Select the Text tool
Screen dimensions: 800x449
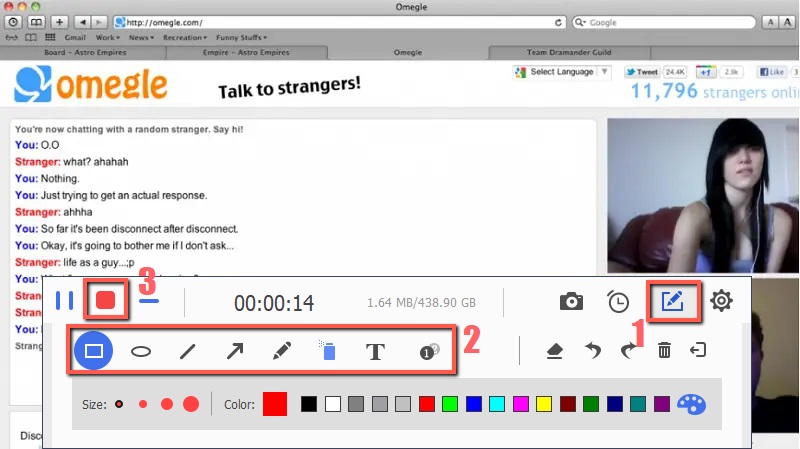(x=375, y=352)
